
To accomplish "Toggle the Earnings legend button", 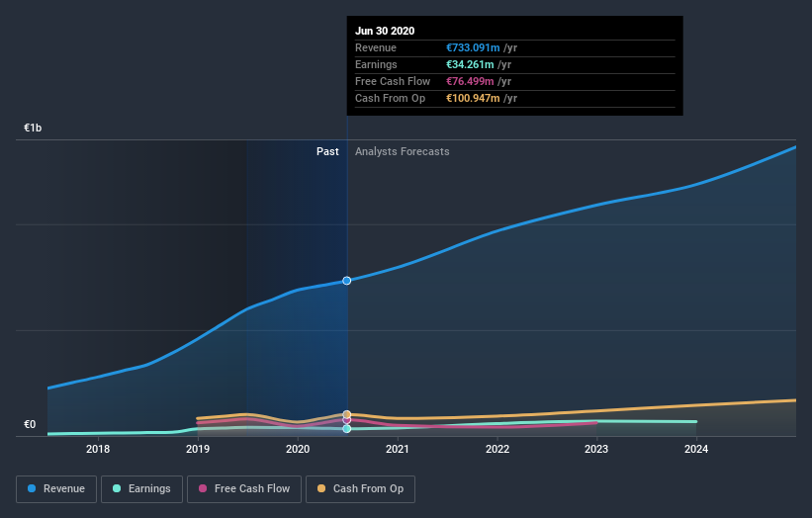I will tap(141, 489).
